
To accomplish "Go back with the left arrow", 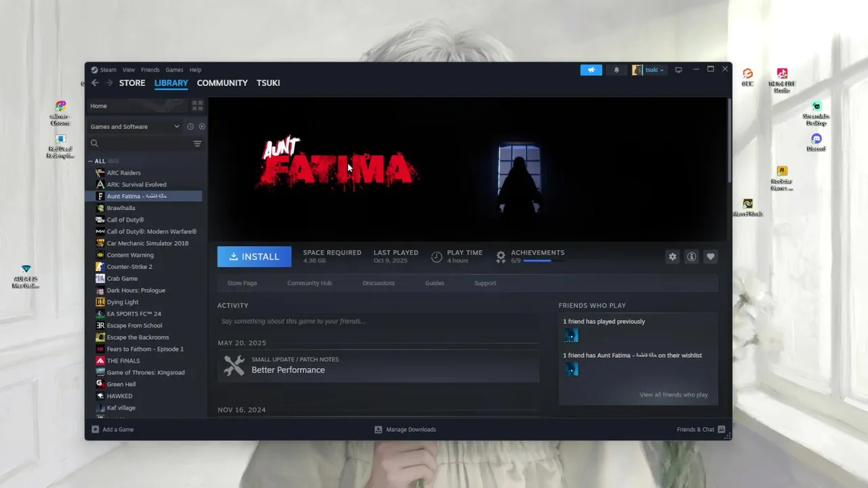I will click(95, 83).
